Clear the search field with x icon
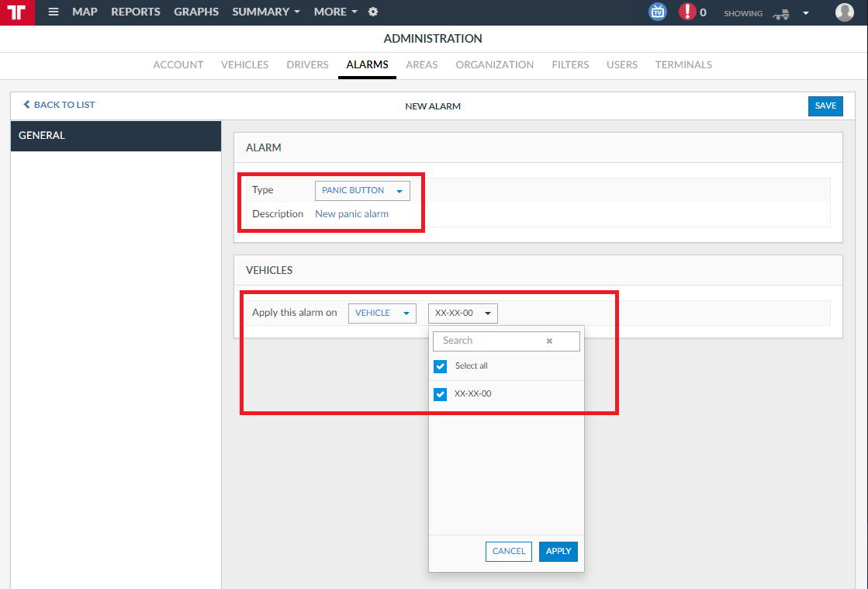This screenshot has height=589, width=868. tap(549, 341)
